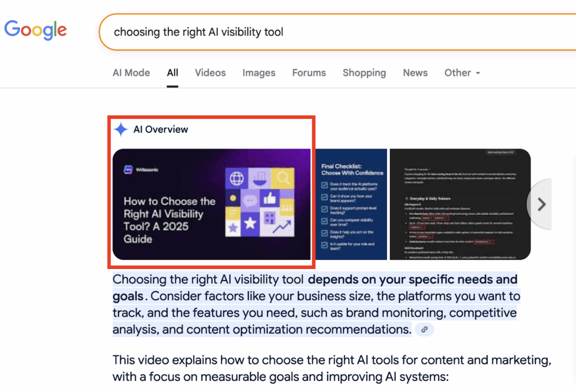The image size is (576, 392).
Task: Click the highlighted 'depends on your specific needs' text
Action: 413,280
